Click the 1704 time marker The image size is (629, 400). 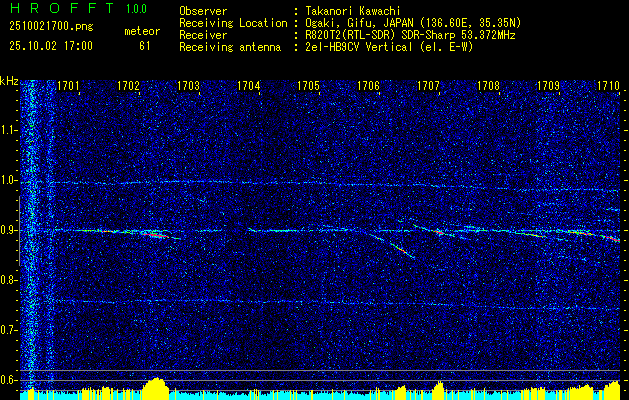coord(249,85)
